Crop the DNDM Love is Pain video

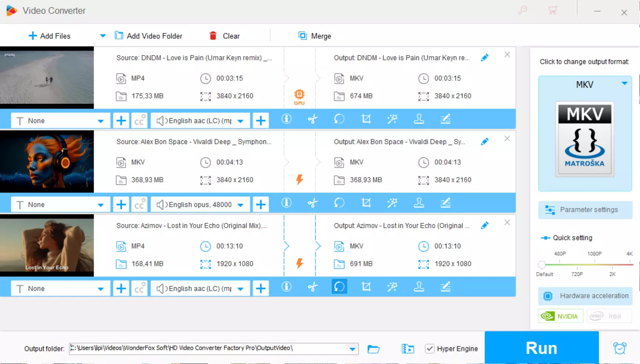pyautogui.click(x=366, y=119)
